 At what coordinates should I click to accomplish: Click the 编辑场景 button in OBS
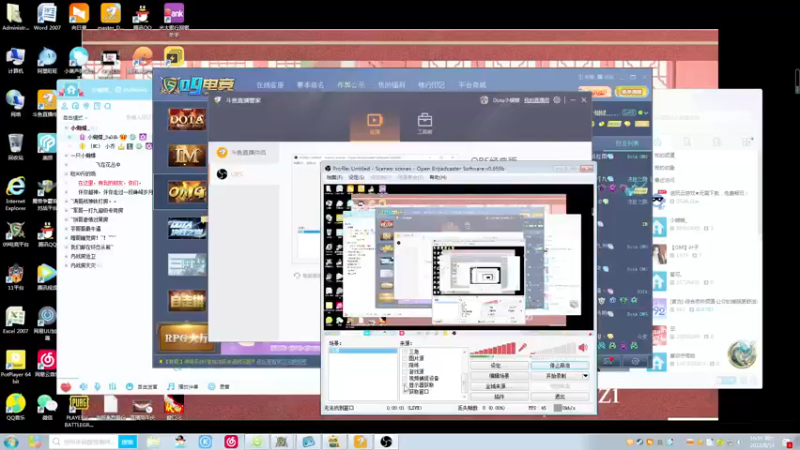[499, 376]
